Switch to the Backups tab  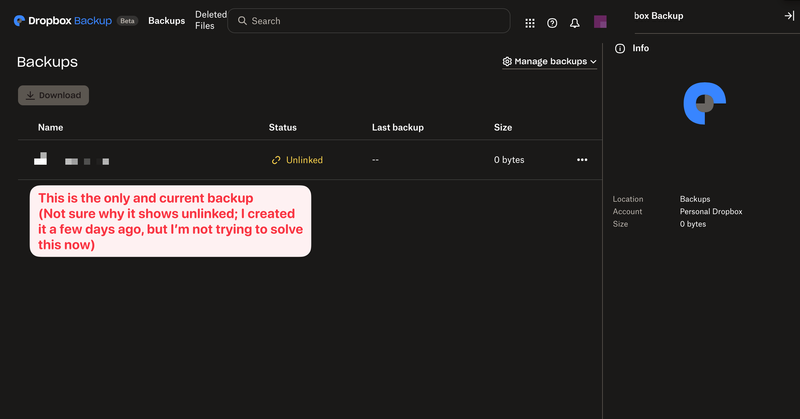166,21
